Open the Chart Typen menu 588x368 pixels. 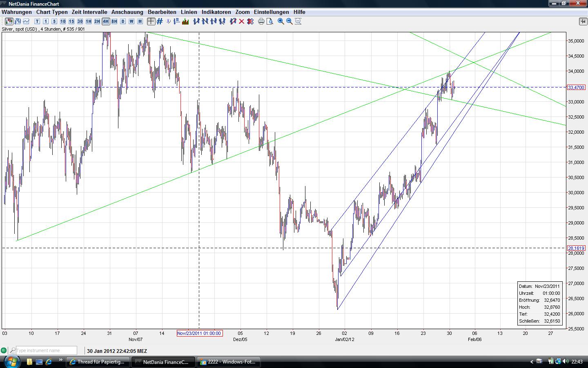52,12
